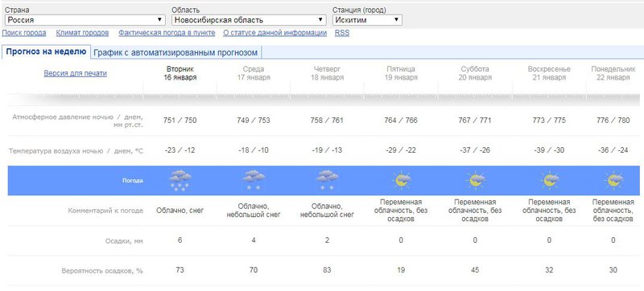Select the Вторник 16 января column header

[x=180, y=73]
